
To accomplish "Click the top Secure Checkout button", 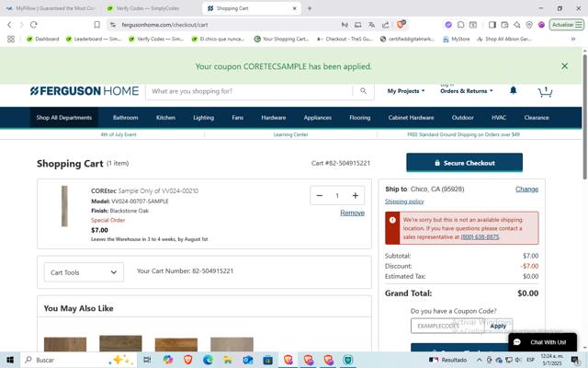I will 464,163.
